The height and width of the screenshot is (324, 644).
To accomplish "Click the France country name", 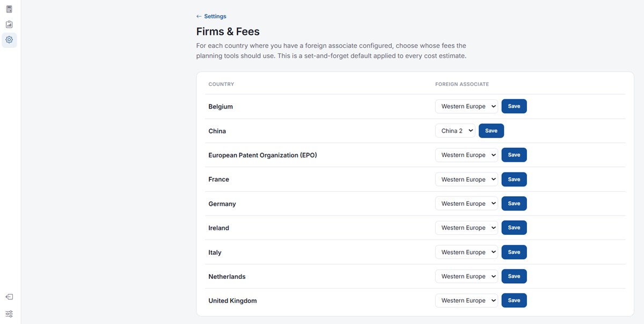I will 219,179.
